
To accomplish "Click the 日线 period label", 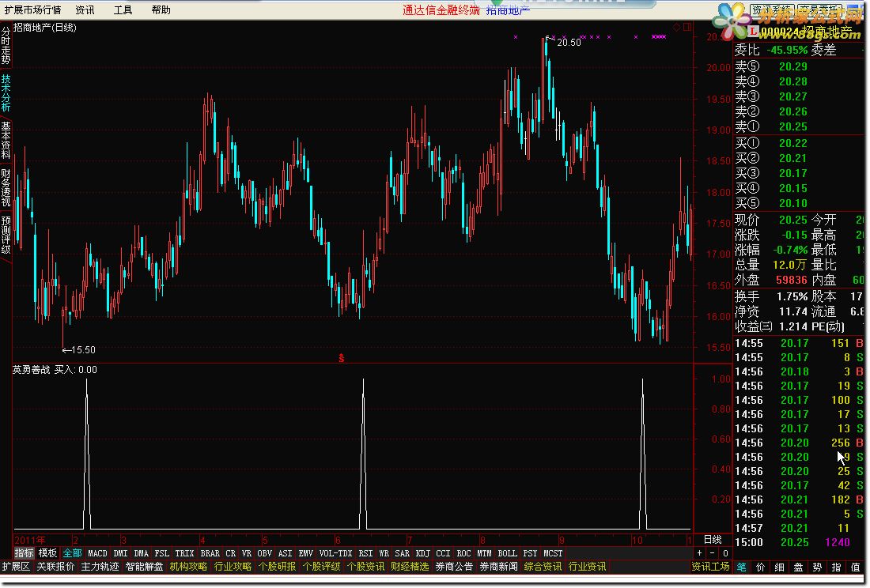I will coord(713,539).
